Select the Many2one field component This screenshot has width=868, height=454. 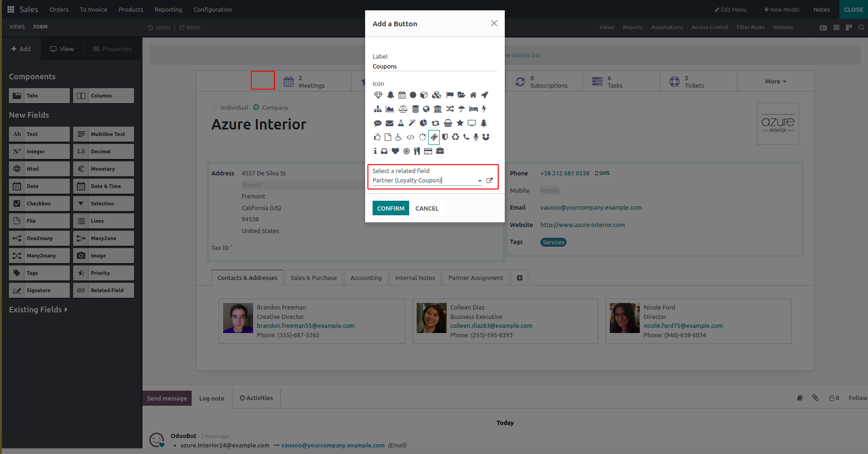[104, 238]
